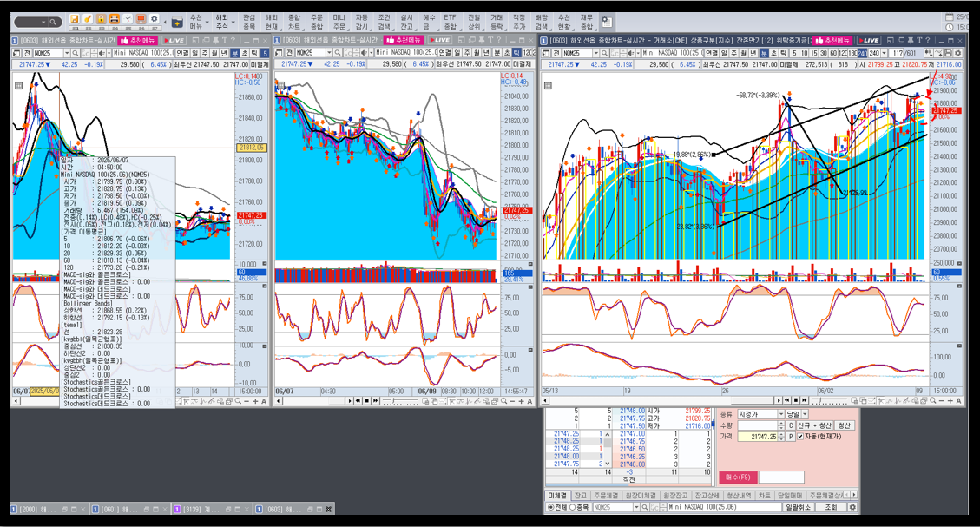Click the 신규 + 청산 button
This screenshot has height=527, width=980.
(x=814, y=425)
